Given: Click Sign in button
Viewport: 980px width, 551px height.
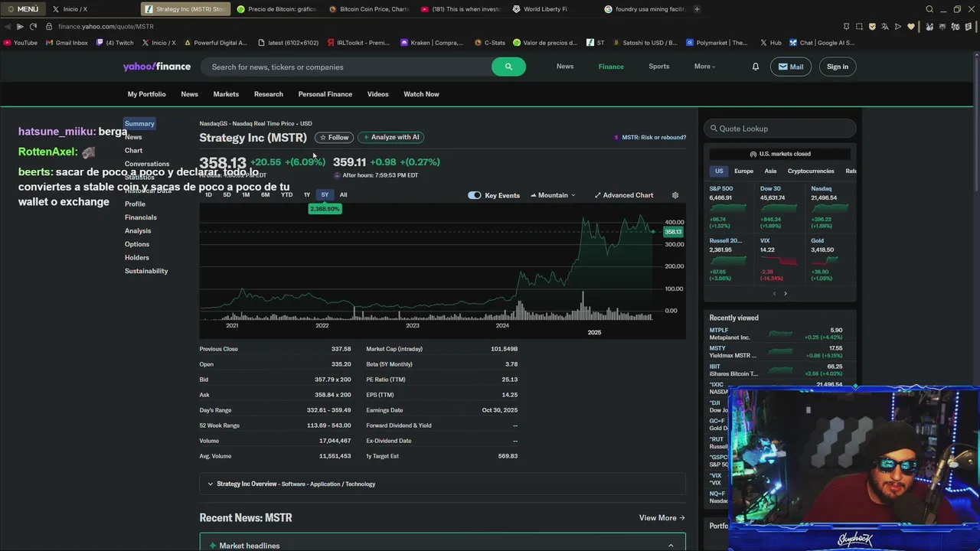Looking at the screenshot, I should pyautogui.click(x=838, y=67).
